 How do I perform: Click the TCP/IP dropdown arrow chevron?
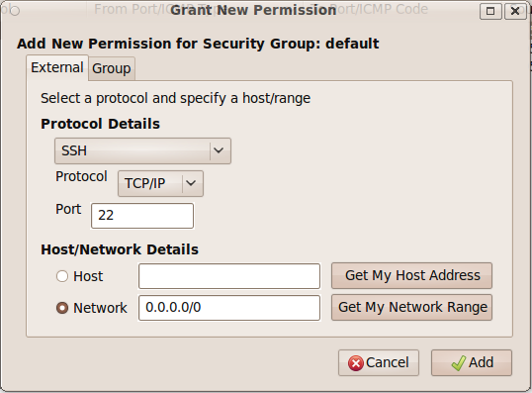pos(191,183)
